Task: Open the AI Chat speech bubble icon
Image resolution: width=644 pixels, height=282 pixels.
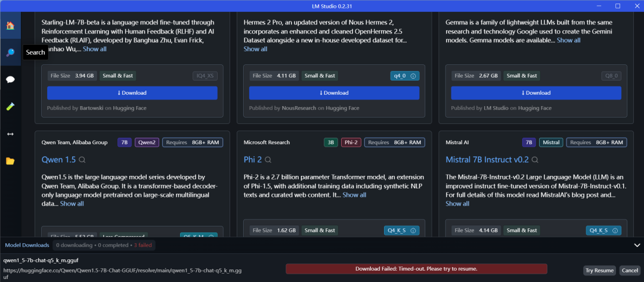Action: pos(10,80)
